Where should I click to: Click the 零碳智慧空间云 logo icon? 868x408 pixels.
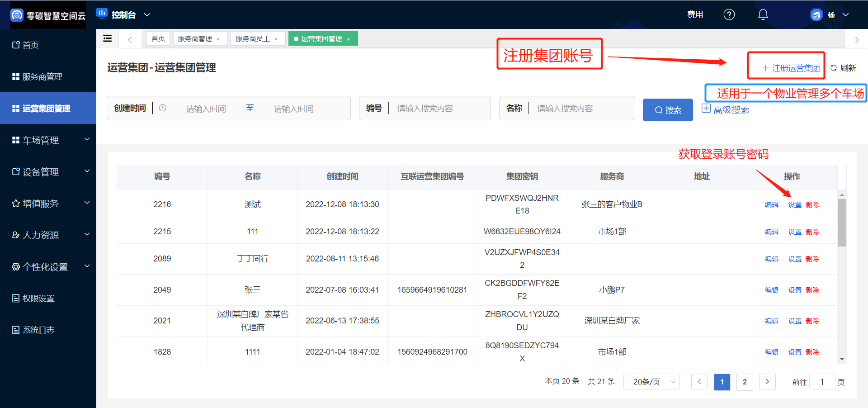point(17,15)
